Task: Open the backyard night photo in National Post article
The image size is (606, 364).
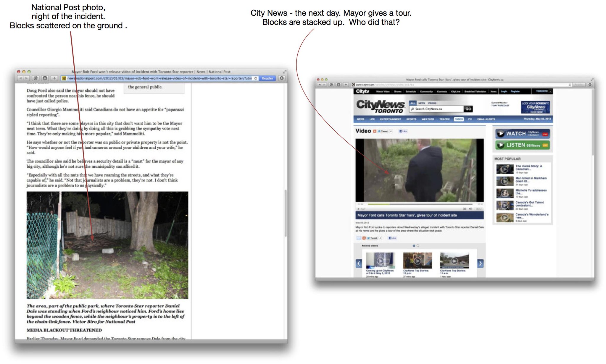Action: (107, 245)
